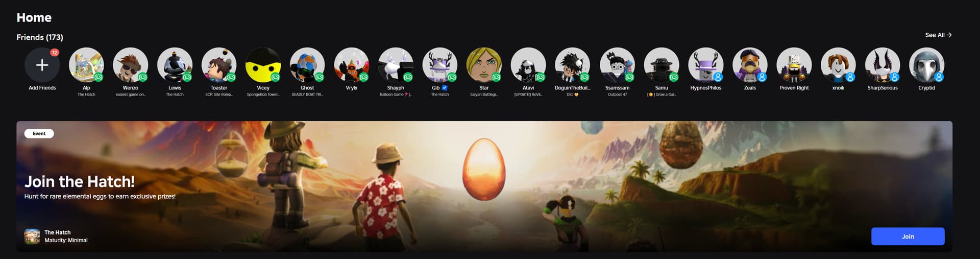Open The Hatch game thumbnail icon

[32, 237]
